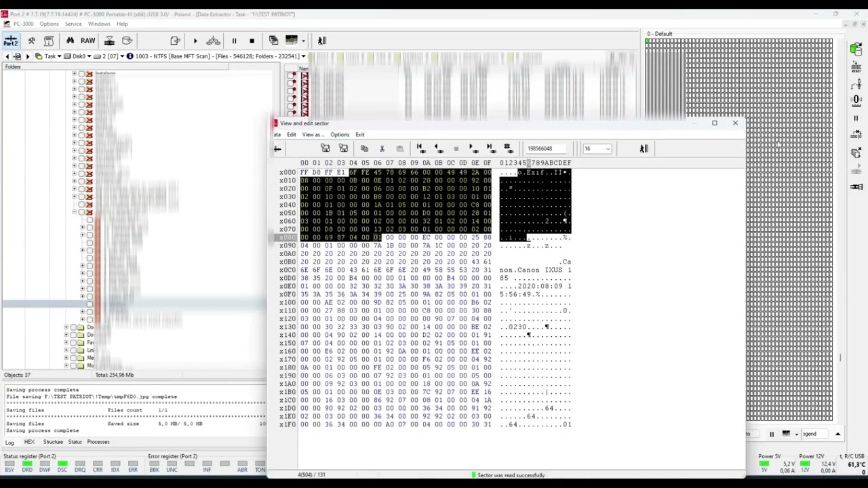Open Edit menu in sector editor
The height and width of the screenshot is (488, 868).
pos(291,134)
